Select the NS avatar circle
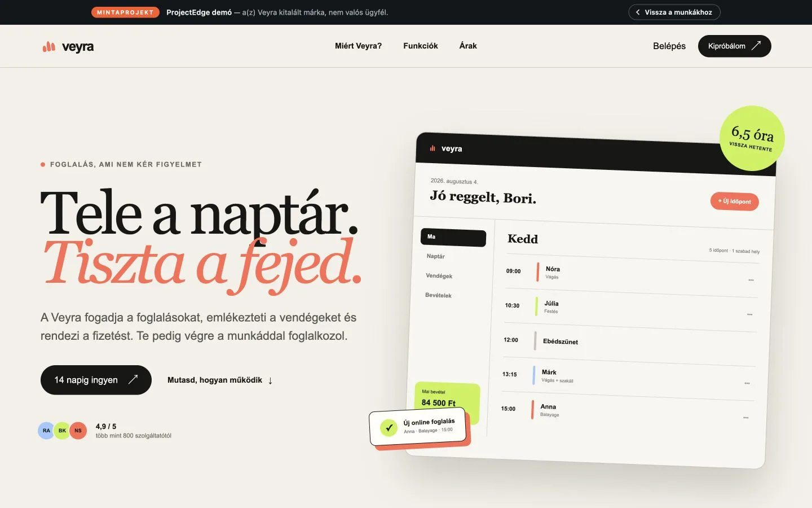This screenshot has height=508, width=812. 78,431
